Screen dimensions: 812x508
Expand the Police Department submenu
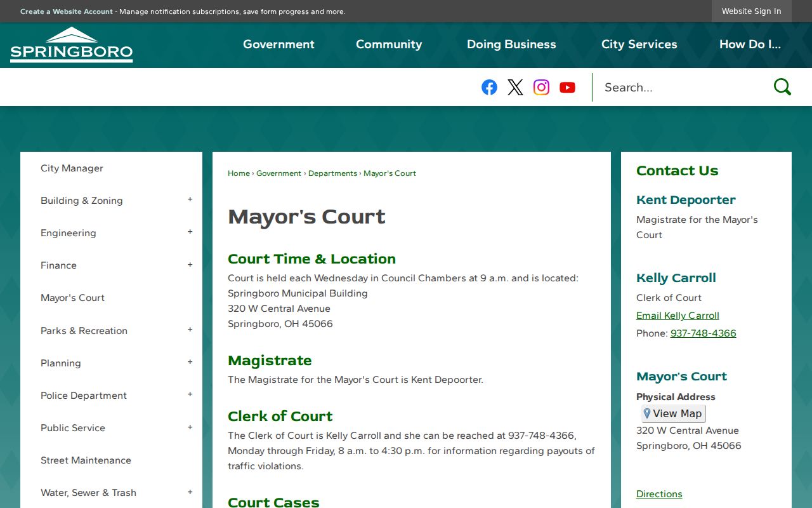(190, 394)
